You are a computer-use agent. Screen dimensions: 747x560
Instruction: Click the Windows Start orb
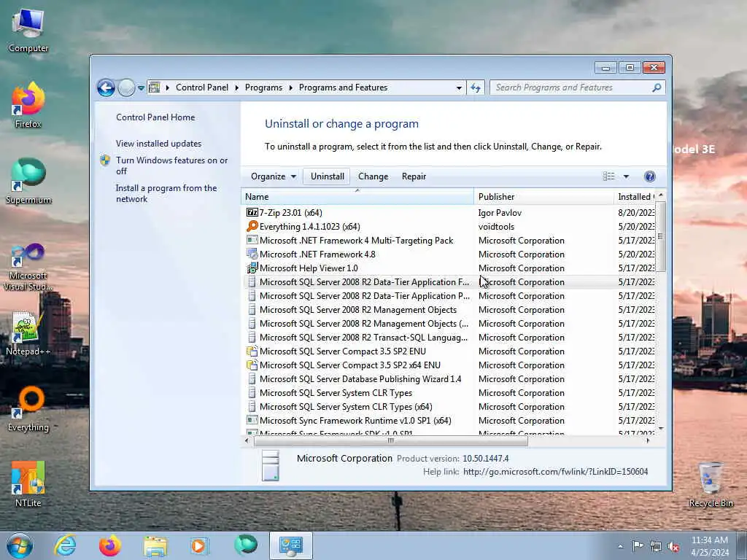point(20,545)
